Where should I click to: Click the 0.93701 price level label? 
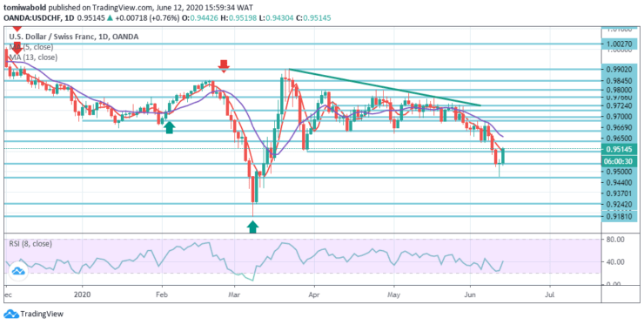pos(621,193)
